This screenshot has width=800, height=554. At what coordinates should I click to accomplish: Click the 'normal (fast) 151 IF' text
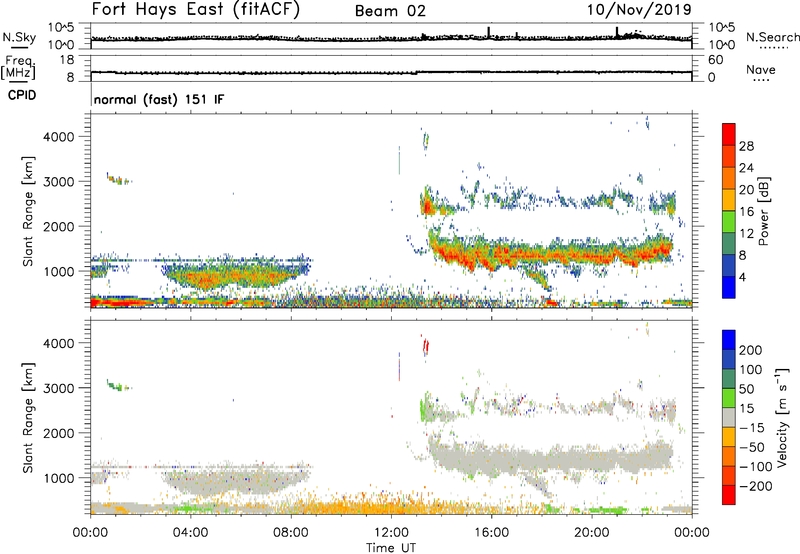159,99
